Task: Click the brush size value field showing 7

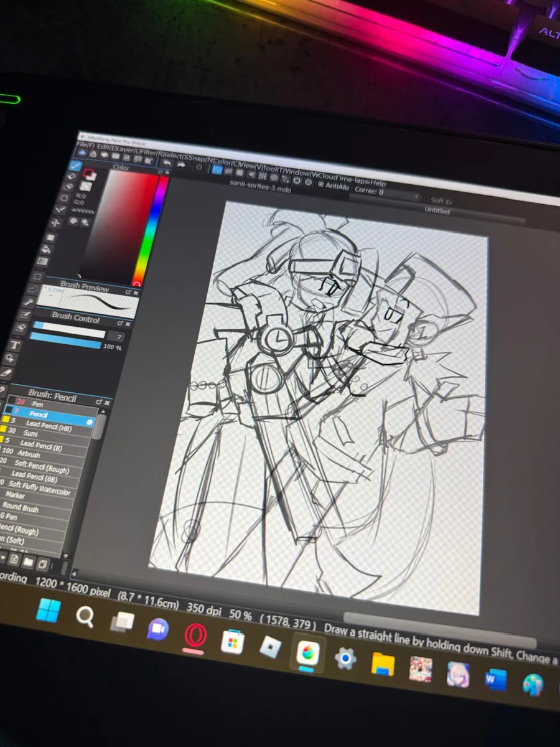Action: pos(116,337)
